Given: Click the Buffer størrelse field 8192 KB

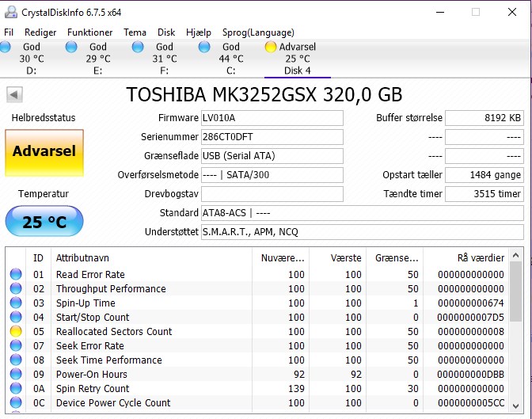Looking at the screenshot, I should [x=484, y=118].
